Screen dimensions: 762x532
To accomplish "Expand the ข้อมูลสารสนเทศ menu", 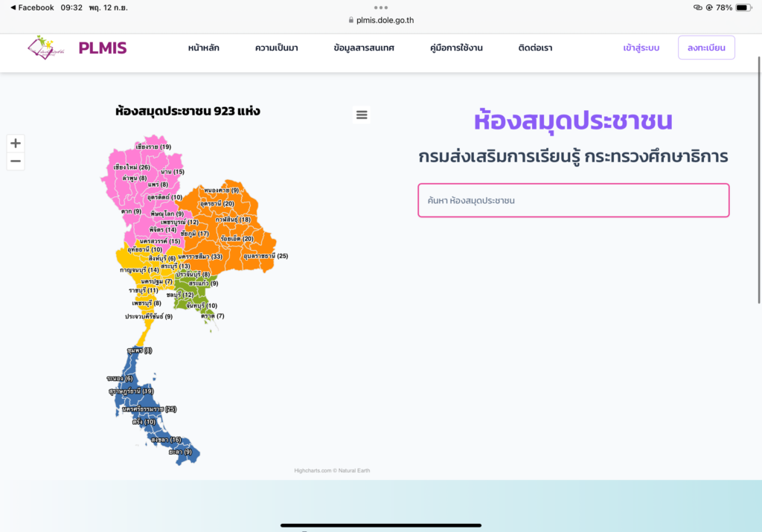I will tap(364, 48).
